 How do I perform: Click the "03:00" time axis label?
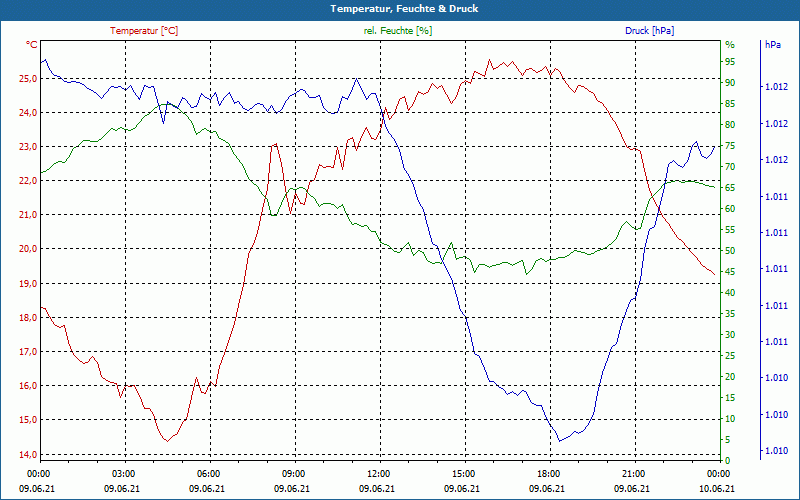(124, 473)
